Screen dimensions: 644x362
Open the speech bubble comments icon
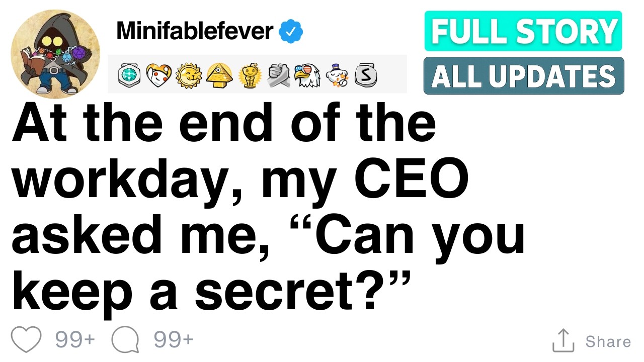[125, 340]
